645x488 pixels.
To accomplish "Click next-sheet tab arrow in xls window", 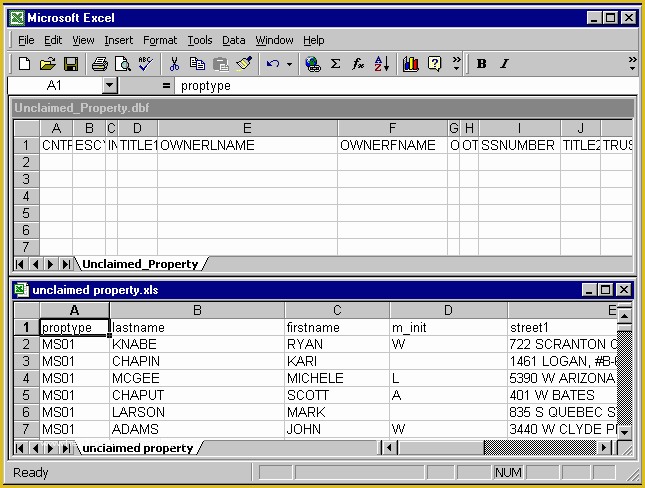I will [x=50, y=448].
